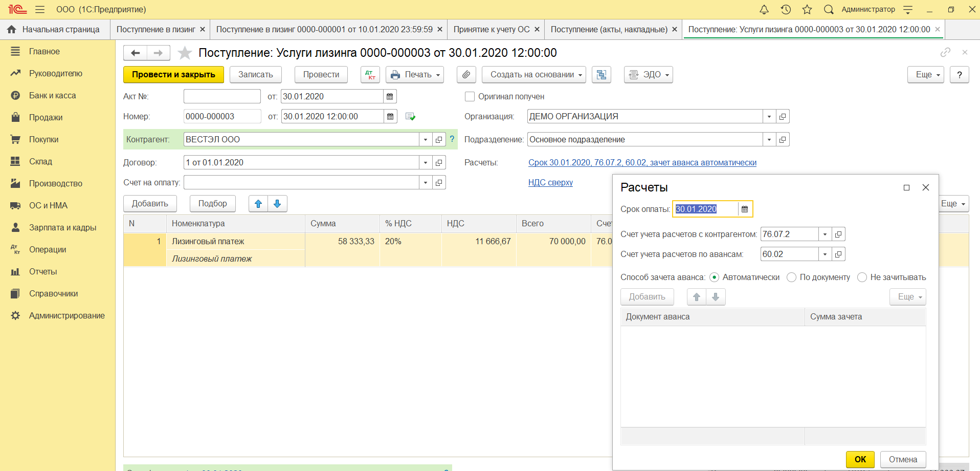Click the paperclip attachments icon

click(x=466, y=75)
